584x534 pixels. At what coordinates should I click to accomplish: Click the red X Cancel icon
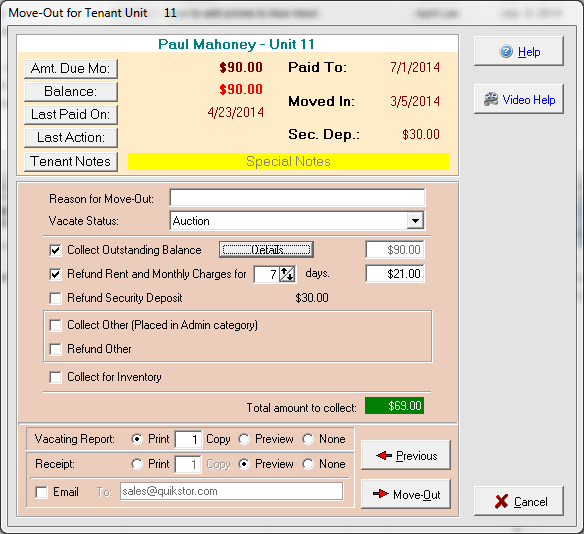coord(501,501)
